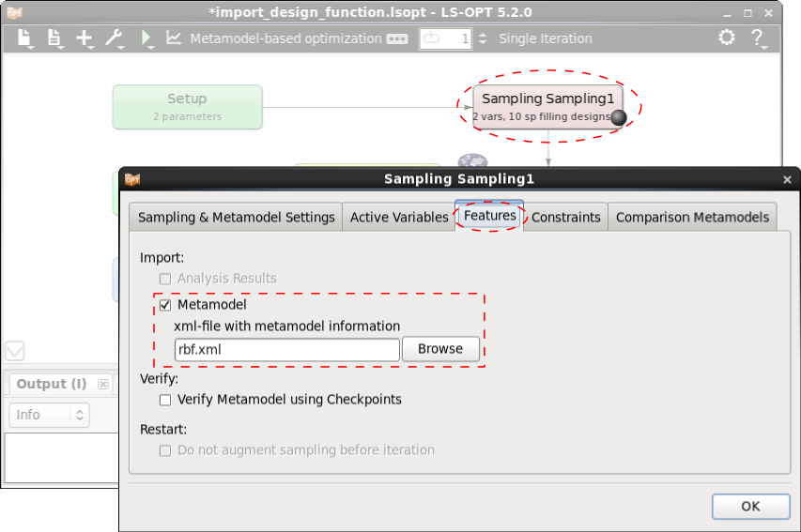Image resolution: width=801 pixels, height=532 pixels.
Task: Click the dark status sphere on Sampling1 box
Action: (x=619, y=118)
